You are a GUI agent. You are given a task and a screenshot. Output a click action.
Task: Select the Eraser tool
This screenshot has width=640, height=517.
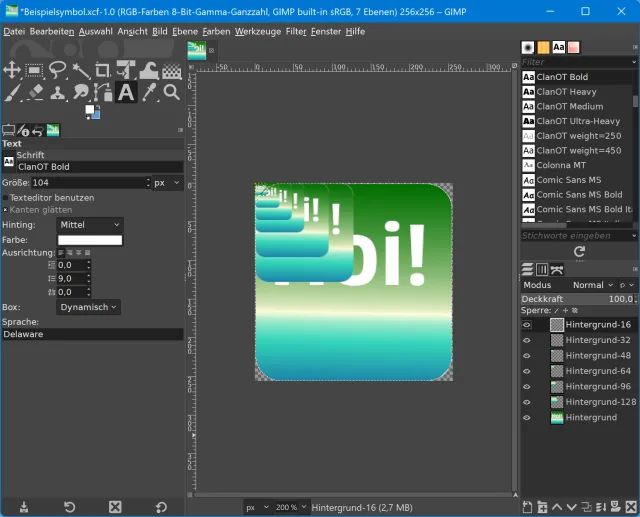[x=35, y=93]
